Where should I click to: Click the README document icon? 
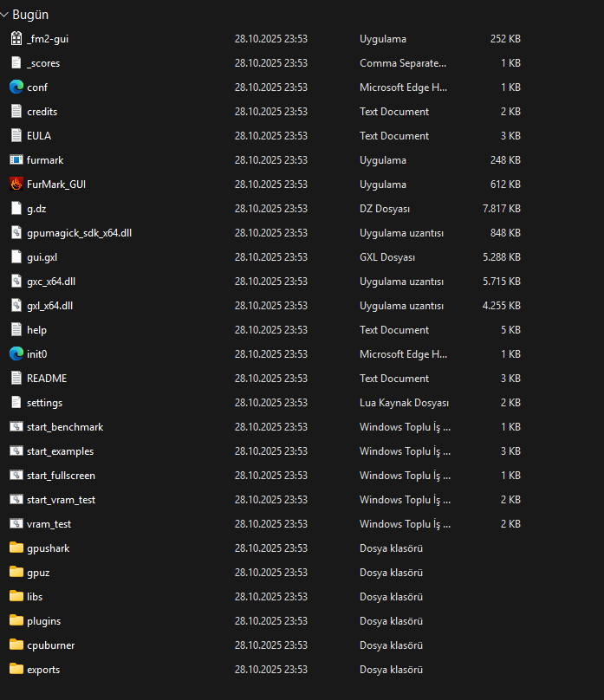coord(16,378)
